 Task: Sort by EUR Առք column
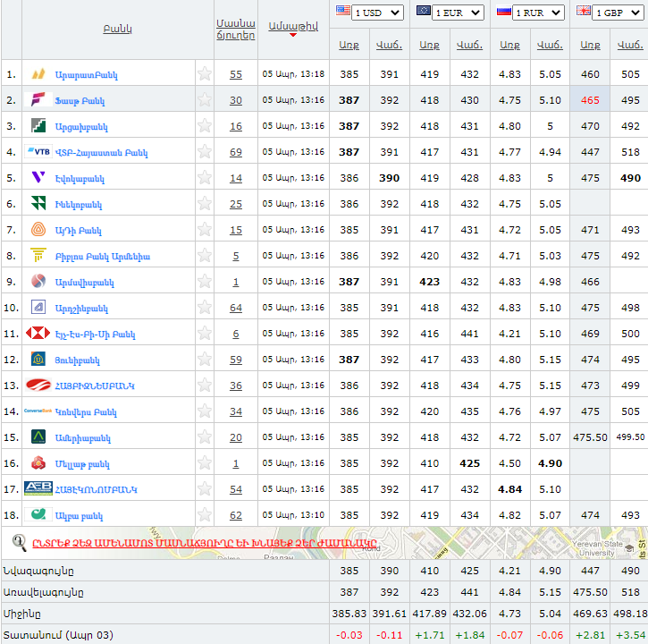click(x=429, y=45)
